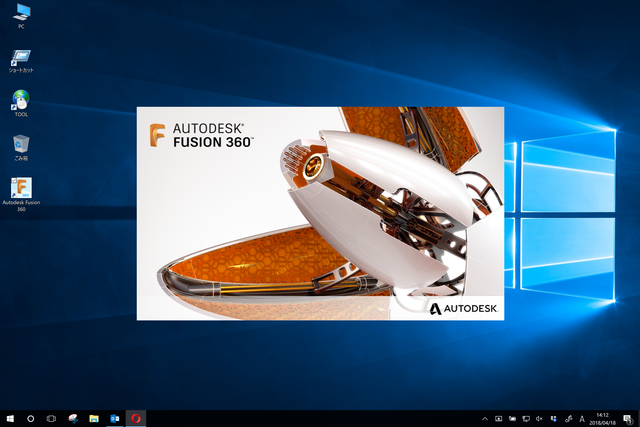The height and width of the screenshot is (427, 640).
Task: Expand hidden system tray icons chevron
Action: coord(485,419)
